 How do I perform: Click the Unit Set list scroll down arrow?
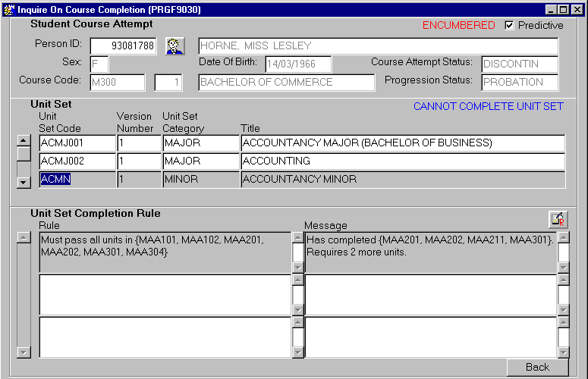pos(24,182)
